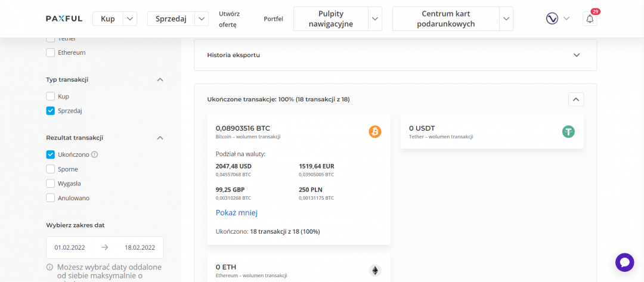Tick the Sporne result checkbox
This screenshot has height=282, width=644.
pos(51,169)
